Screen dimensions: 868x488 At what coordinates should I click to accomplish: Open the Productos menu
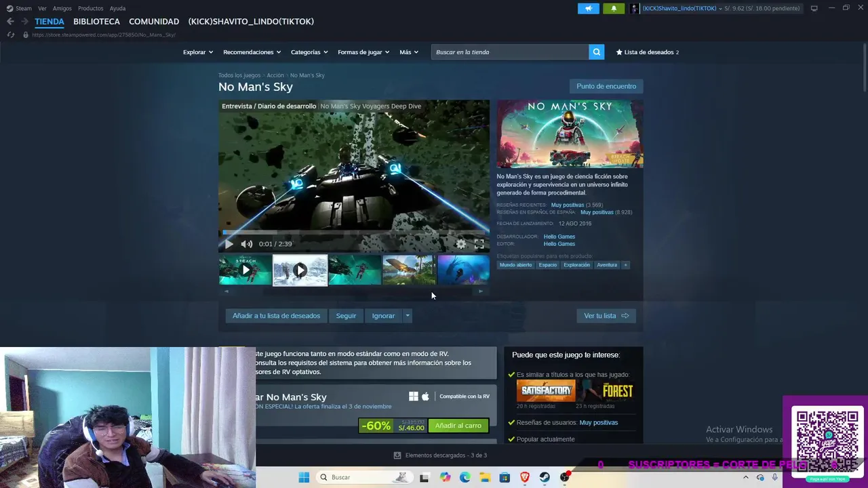(90, 8)
